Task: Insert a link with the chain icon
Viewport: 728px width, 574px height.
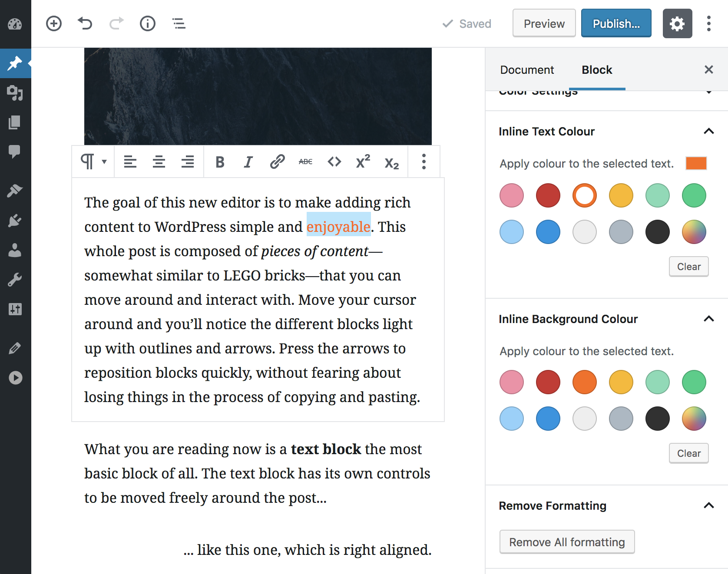Action: (x=277, y=162)
